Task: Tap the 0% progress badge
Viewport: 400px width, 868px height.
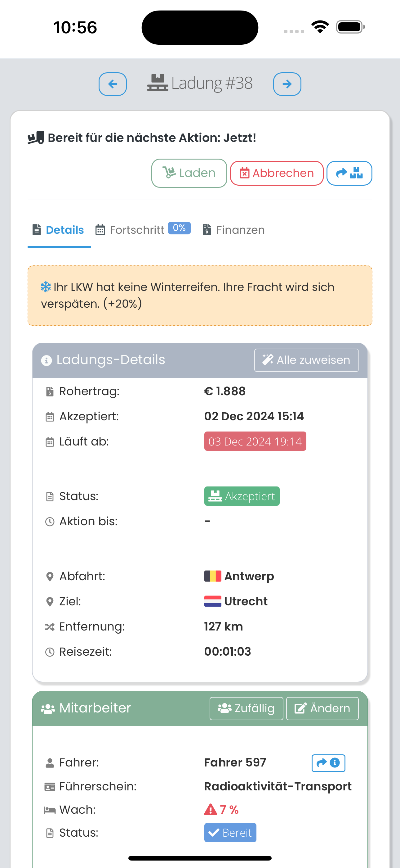Action: (179, 228)
